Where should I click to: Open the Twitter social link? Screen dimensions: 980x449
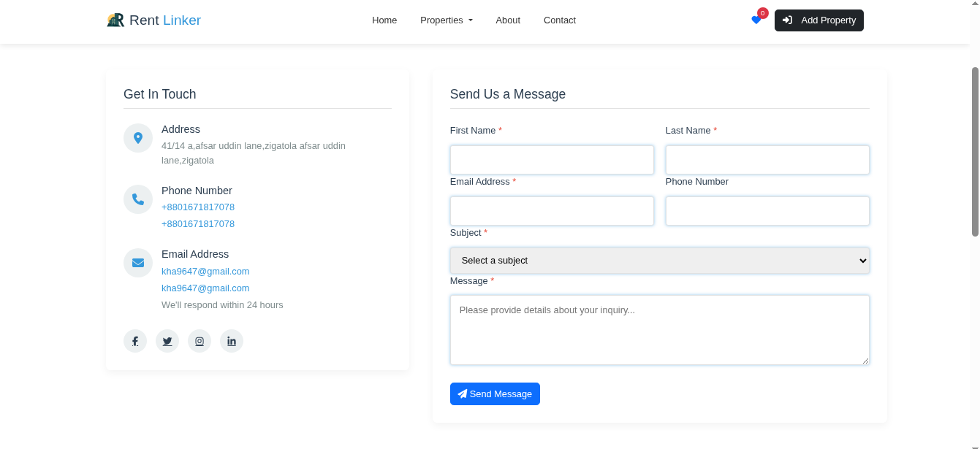[x=167, y=341]
